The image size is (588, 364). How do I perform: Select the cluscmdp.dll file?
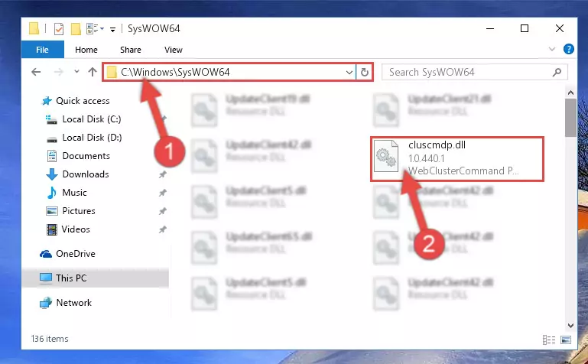click(x=456, y=159)
